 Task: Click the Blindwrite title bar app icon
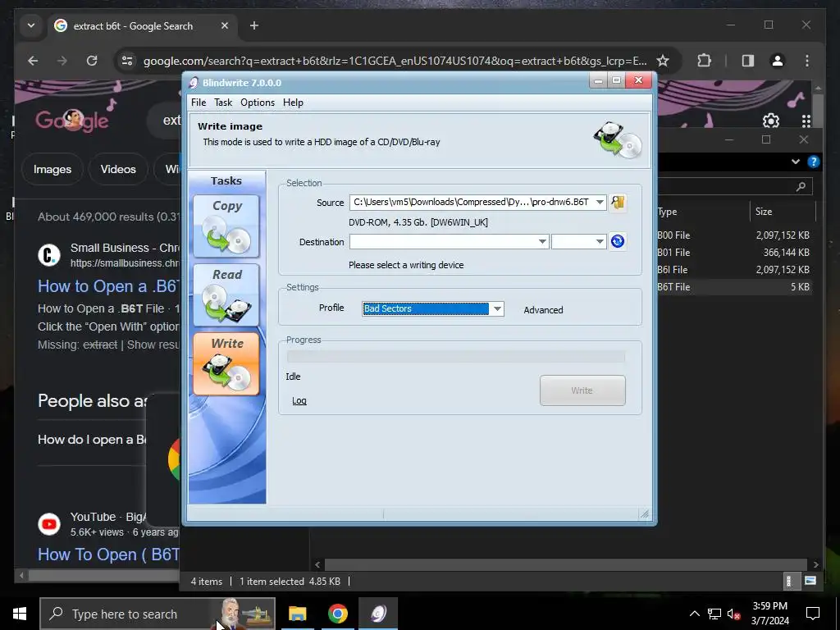(x=194, y=83)
